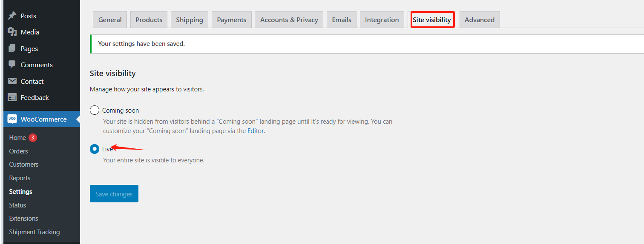This screenshot has height=244, width=644.
Task: Click the WooCommerce logo icon
Action: (x=12, y=119)
